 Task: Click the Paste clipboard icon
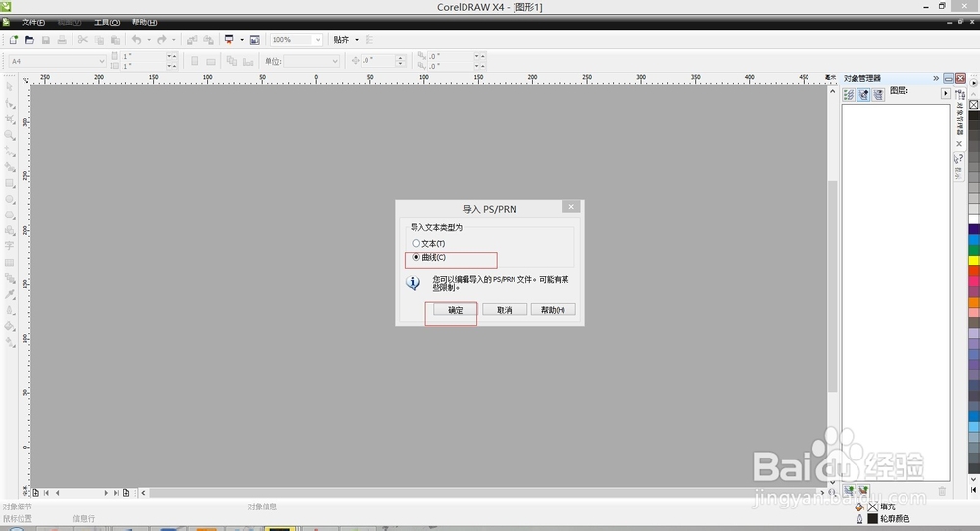tap(115, 40)
